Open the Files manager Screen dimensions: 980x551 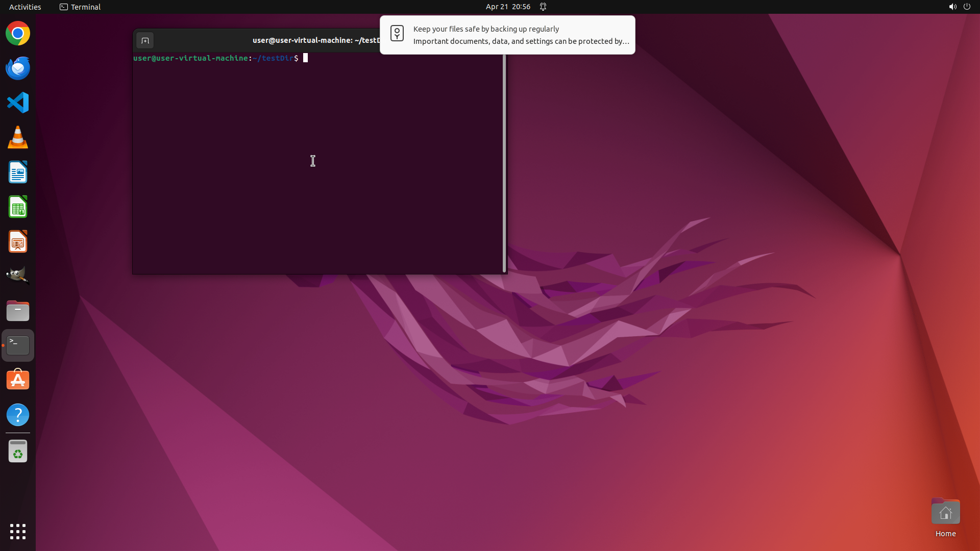tap(18, 311)
